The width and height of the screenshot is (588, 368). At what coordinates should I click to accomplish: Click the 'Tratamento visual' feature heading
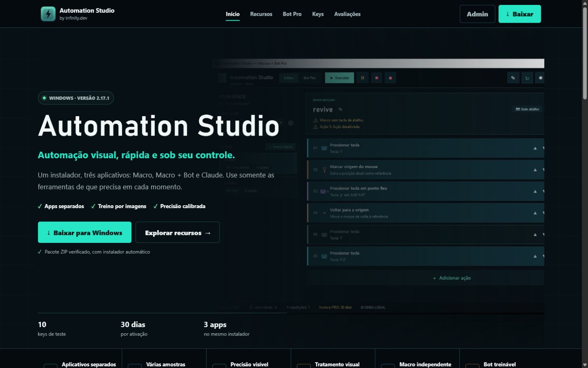[x=337, y=364]
